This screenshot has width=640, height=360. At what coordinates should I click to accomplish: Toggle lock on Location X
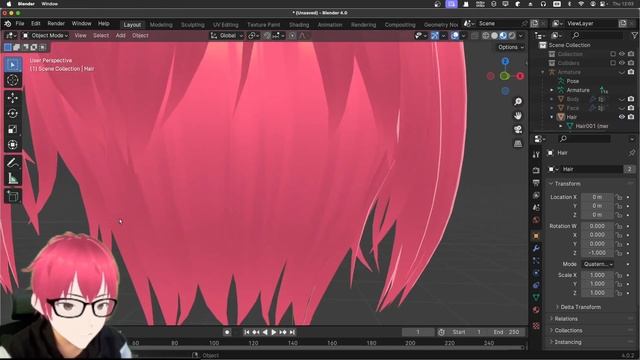pos(619,197)
